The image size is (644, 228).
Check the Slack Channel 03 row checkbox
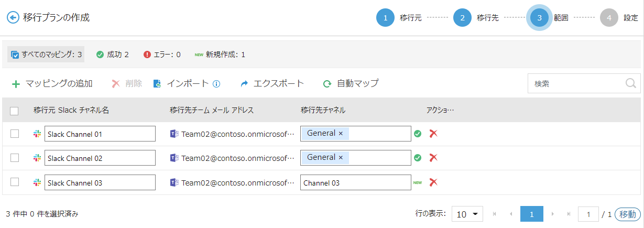(x=15, y=182)
